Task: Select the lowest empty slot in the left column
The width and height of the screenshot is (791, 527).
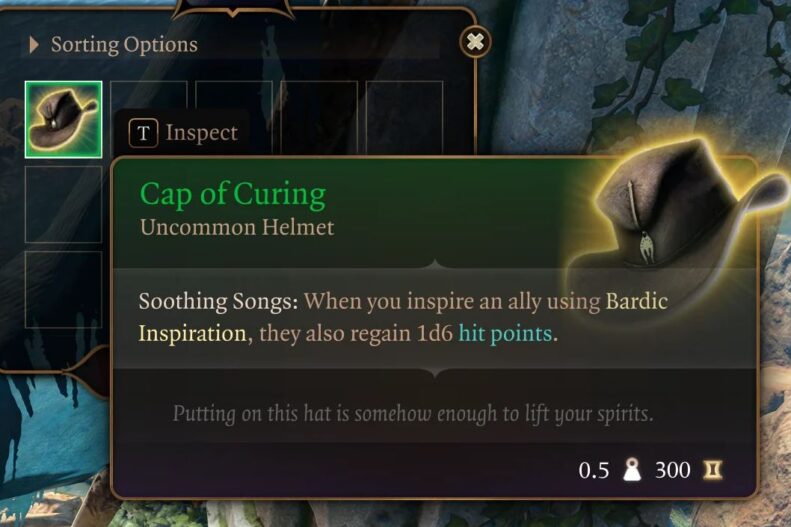Action: [64, 289]
